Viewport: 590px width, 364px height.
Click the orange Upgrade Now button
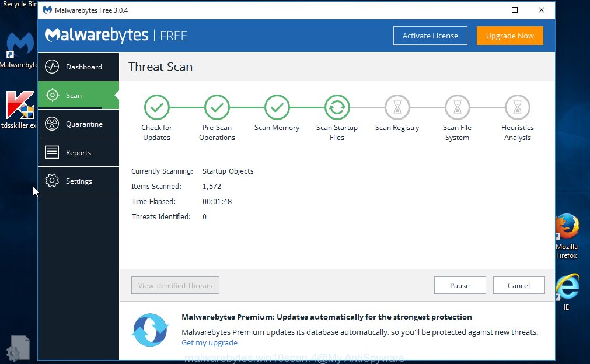(x=510, y=36)
